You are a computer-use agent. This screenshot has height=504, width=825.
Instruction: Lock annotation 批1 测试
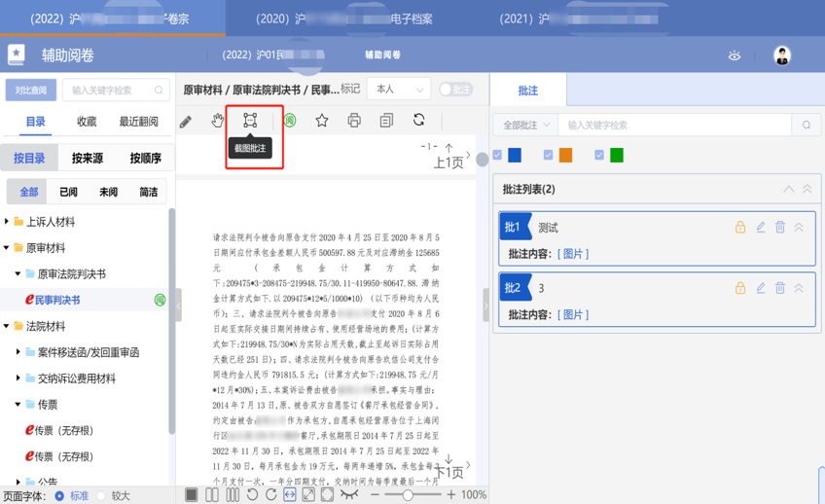coord(740,228)
